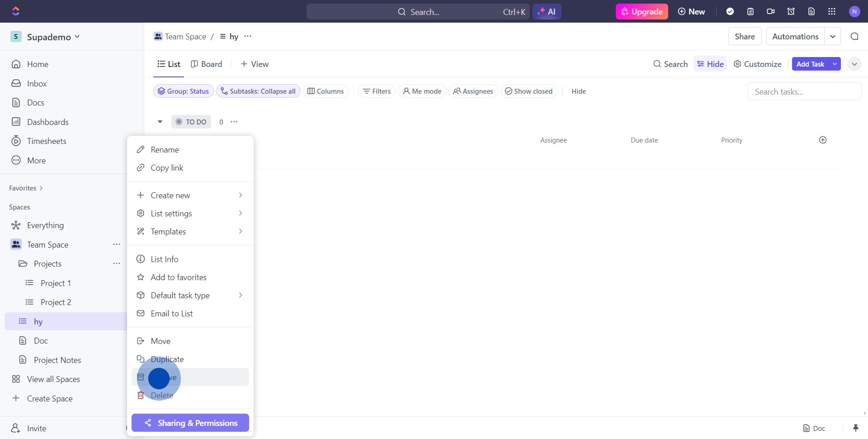This screenshot has width=868, height=439.
Task: Open the notepad icon in top bar
Action: coord(750,12)
